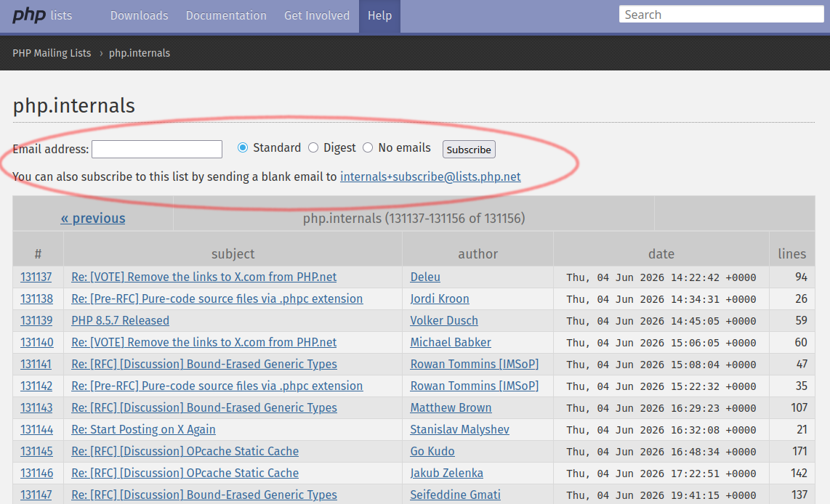Image resolution: width=830 pixels, height=504 pixels.
Task: Open the Deleu author link
Action: pos(425,277)
